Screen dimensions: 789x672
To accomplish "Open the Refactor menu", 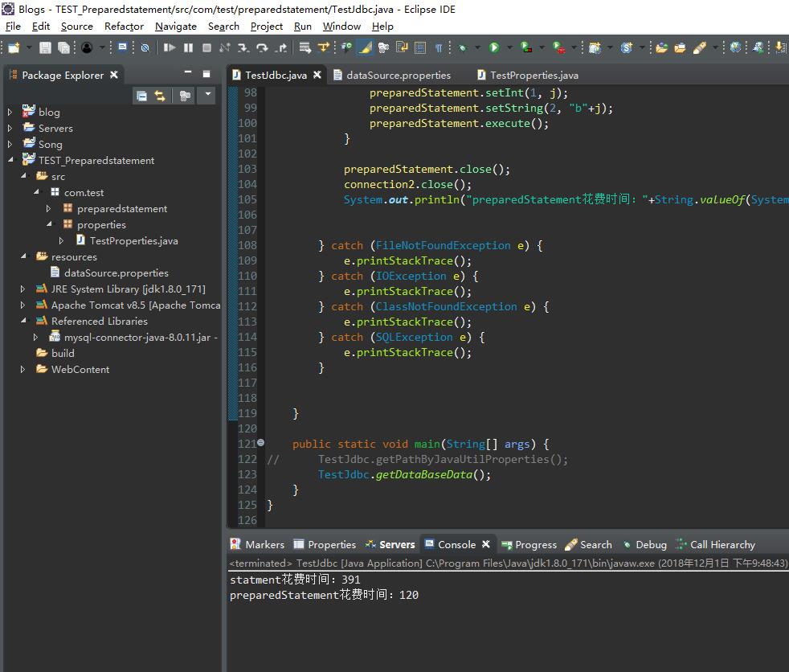I will point(124,27).
